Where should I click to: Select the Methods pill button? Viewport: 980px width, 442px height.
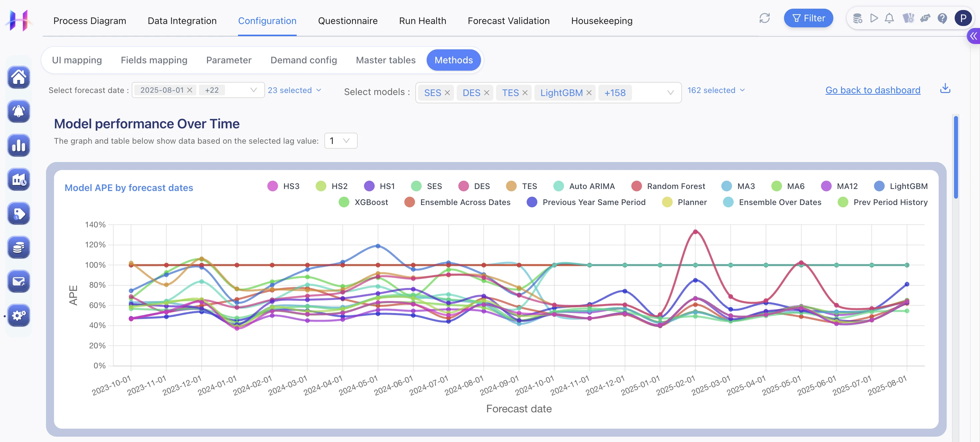(x=453, y=60)
